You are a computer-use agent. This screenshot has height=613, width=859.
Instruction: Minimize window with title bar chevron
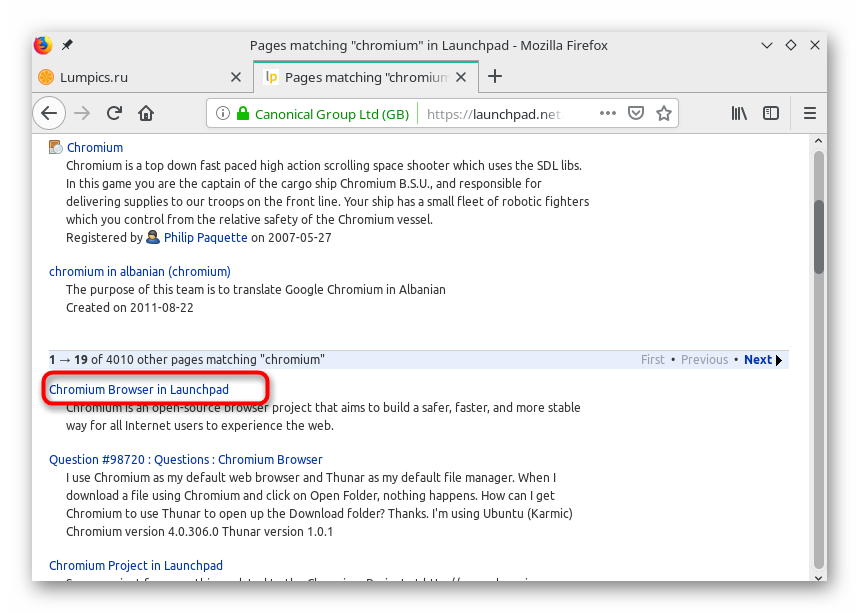(x=767, y=45)
